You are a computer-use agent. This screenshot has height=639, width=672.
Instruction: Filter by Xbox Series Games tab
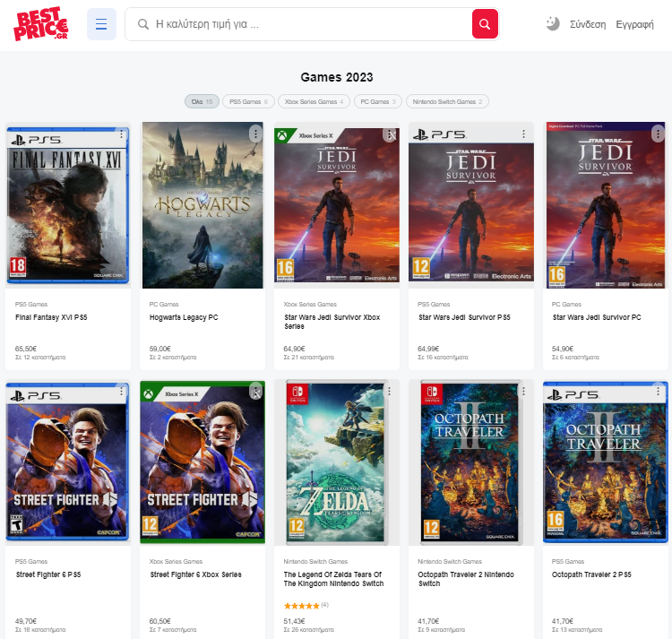[314, 101]
